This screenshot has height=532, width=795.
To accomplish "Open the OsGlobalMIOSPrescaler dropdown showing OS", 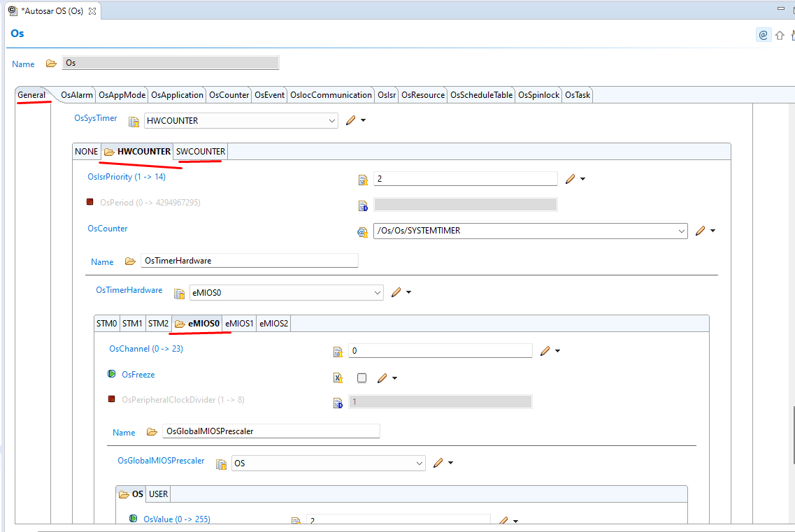I will (x=420, y=463).
